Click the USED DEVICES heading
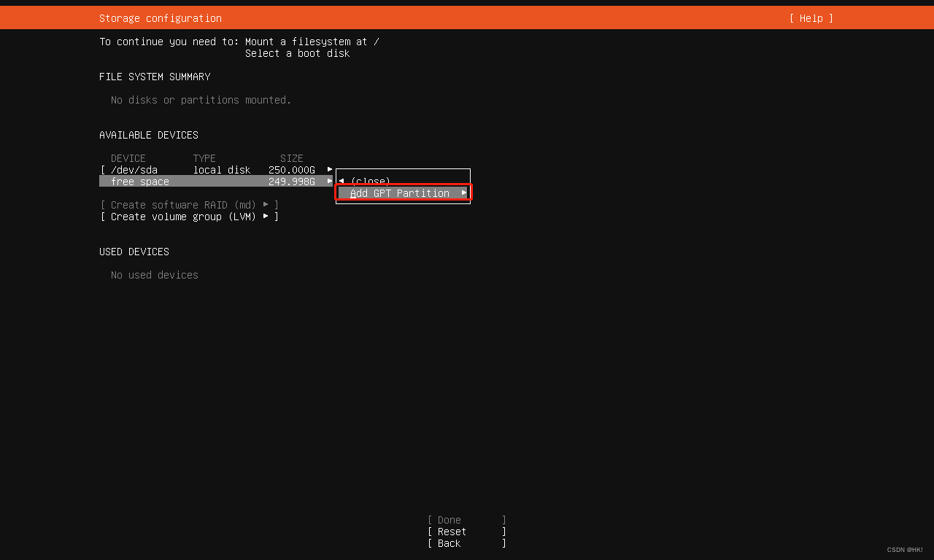 tap(134, 252)
